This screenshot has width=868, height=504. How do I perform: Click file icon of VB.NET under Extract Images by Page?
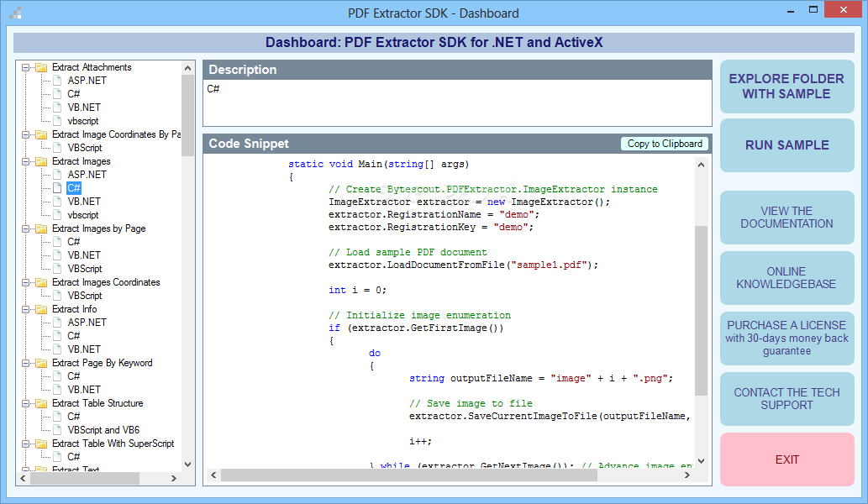(x=57, y=255)
